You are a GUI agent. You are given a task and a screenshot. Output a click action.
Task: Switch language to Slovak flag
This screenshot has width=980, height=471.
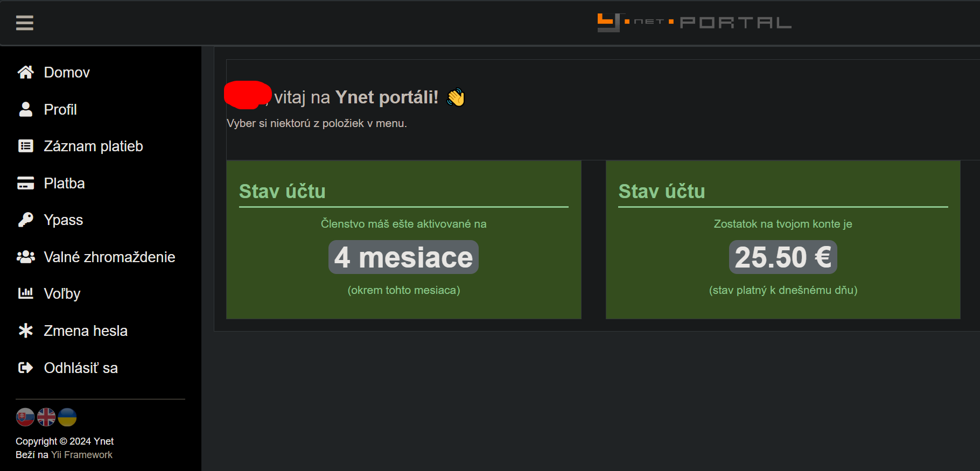[25, 417]
